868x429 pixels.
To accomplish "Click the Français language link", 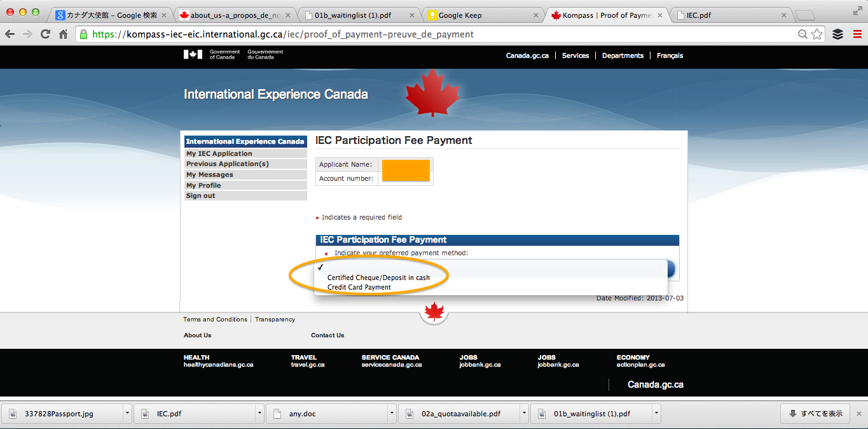I will [670, 55].
